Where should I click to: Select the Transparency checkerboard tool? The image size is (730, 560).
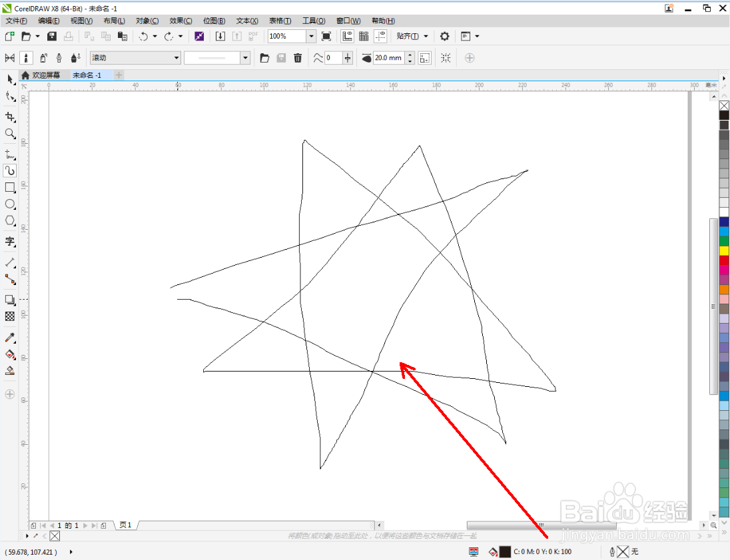[x=10, y=316]
